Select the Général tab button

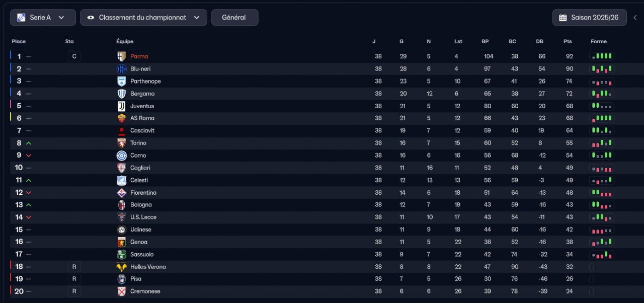234,18
